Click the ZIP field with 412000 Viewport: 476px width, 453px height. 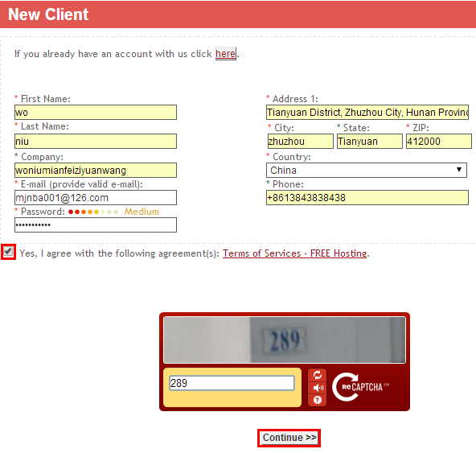[439, 142]
